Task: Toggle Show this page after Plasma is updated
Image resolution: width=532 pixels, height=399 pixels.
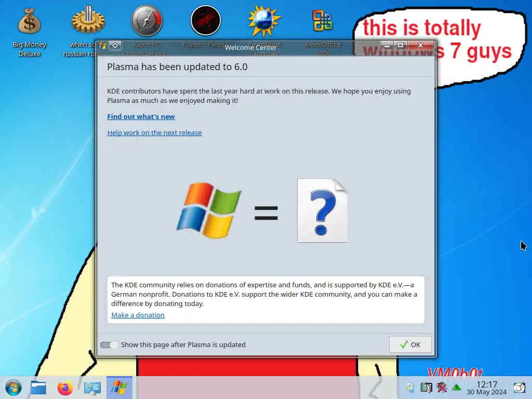Action: click(x=109, y=345)
